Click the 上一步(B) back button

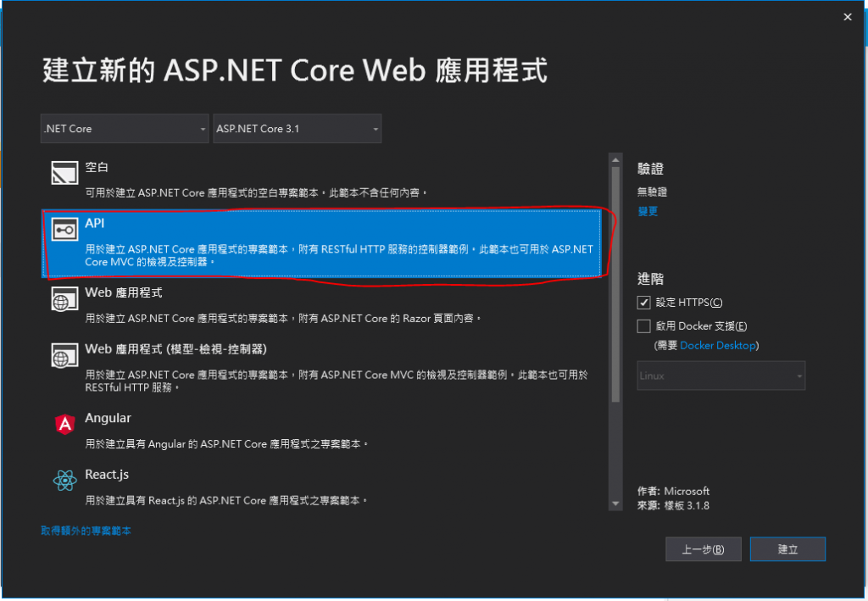pyautogui.click(x=703, y=549)
